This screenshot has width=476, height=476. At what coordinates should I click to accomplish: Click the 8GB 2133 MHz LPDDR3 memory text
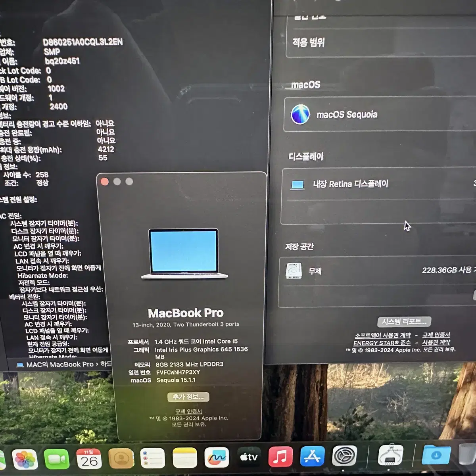point(190,364)
